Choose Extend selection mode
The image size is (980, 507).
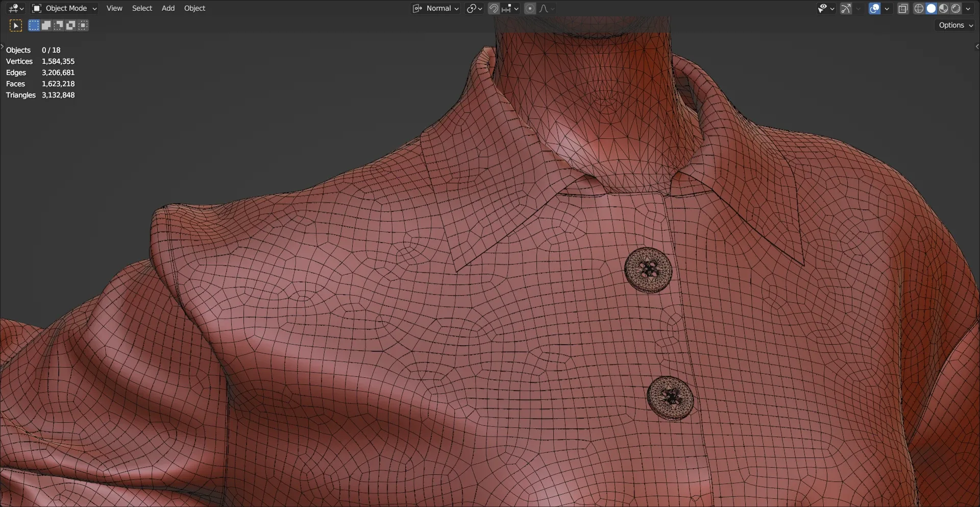pos(46,25)
